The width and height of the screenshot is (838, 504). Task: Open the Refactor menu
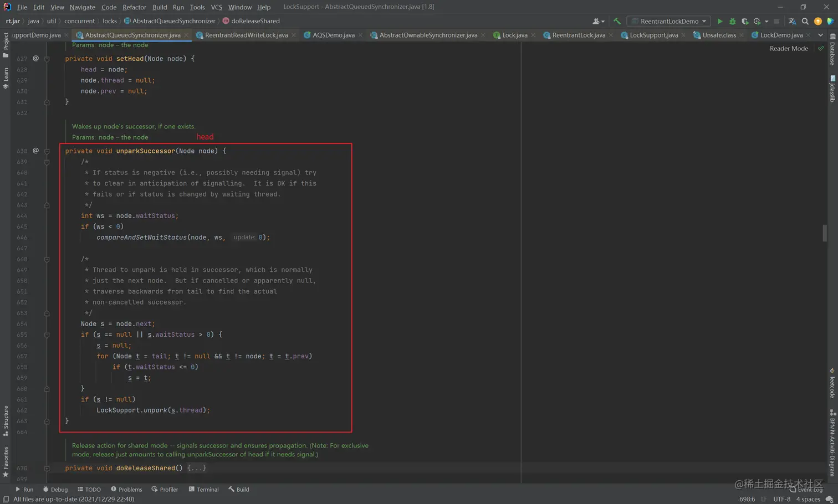click(134, 7)
